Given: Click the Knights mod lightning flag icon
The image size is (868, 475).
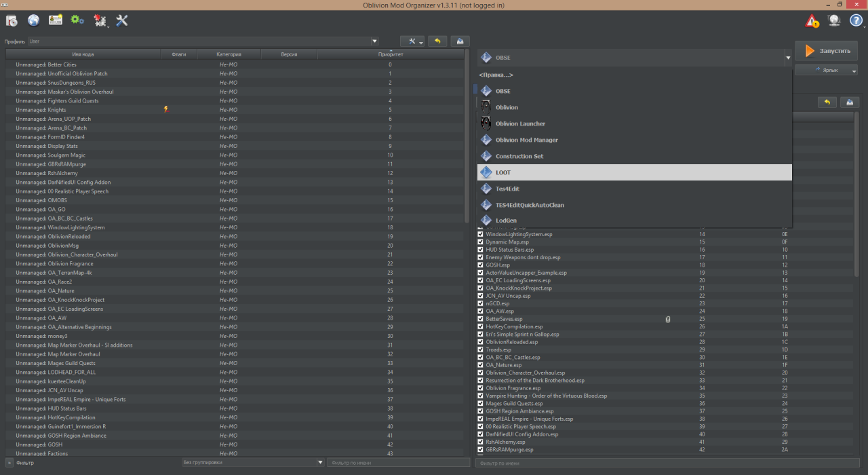Looking at the screenshot, I should pos(166,109).
